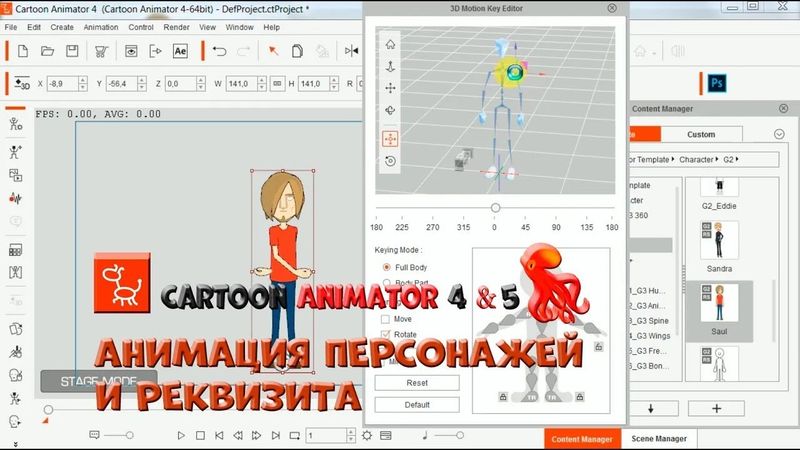
Task: Open the Window menu
Action: pos(239,27)
